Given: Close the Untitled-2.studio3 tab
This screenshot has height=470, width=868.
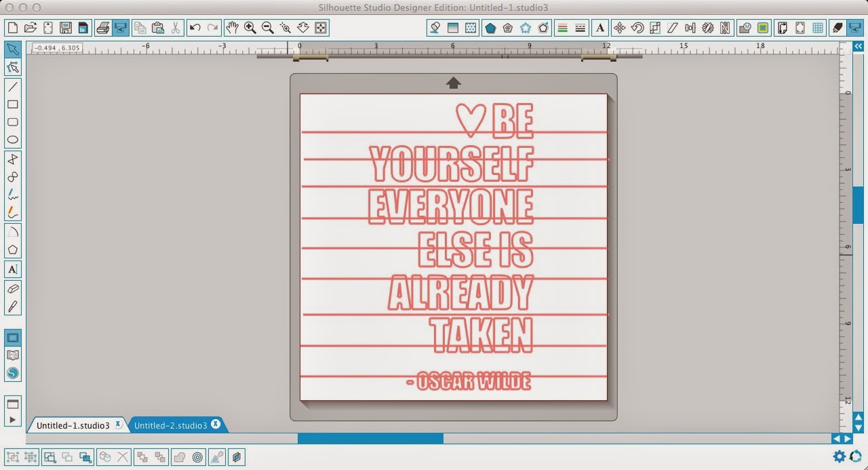Looking at the screenshot, I should point(216,425).
